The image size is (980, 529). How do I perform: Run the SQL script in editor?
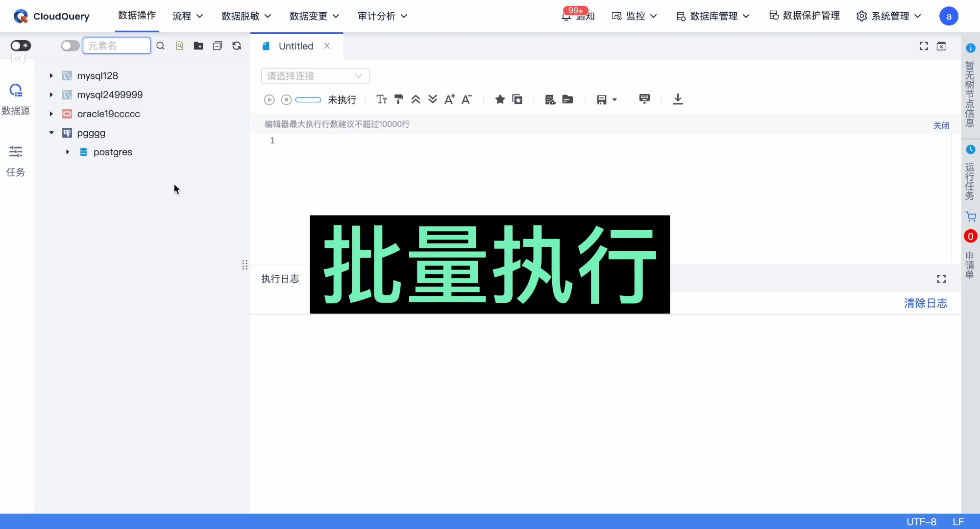(x=269, y=99)
